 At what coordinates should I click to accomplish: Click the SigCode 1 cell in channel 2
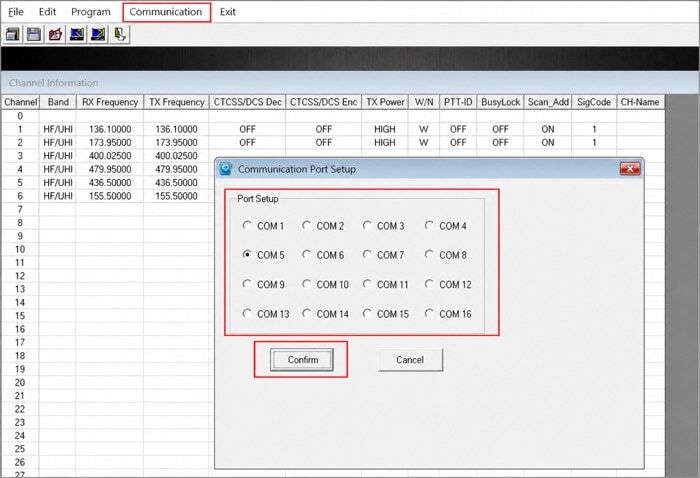coord(594,142)
